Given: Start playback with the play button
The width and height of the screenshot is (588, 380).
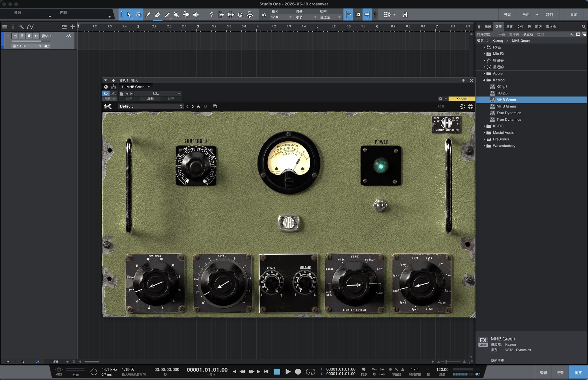Looking at the screenshot, I should pyautogui.click(x=288, y=371).
